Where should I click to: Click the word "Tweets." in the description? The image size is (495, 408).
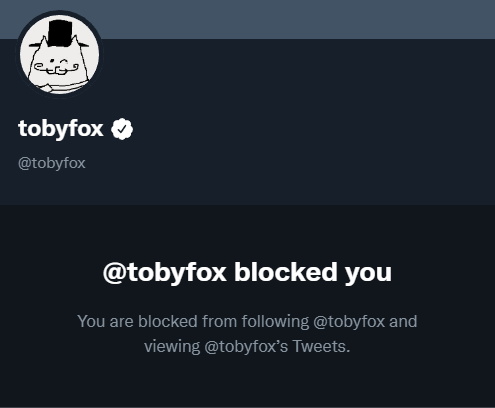tap(321, 346)
